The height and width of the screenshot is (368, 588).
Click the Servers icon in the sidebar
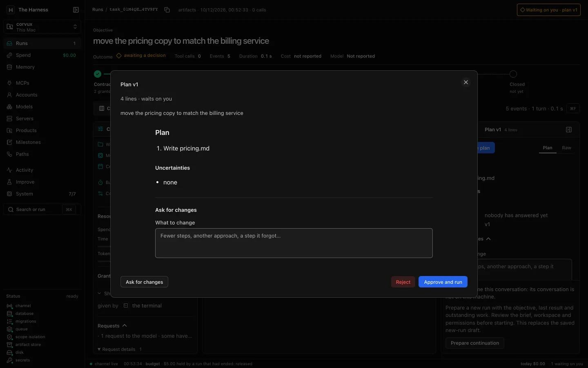coord(9,119)
